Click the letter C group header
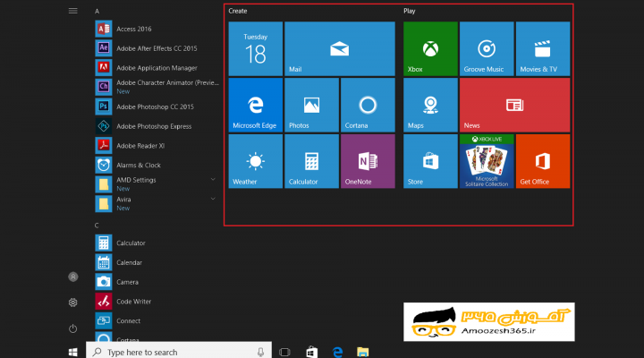644x358 pixels. (97, 226)
